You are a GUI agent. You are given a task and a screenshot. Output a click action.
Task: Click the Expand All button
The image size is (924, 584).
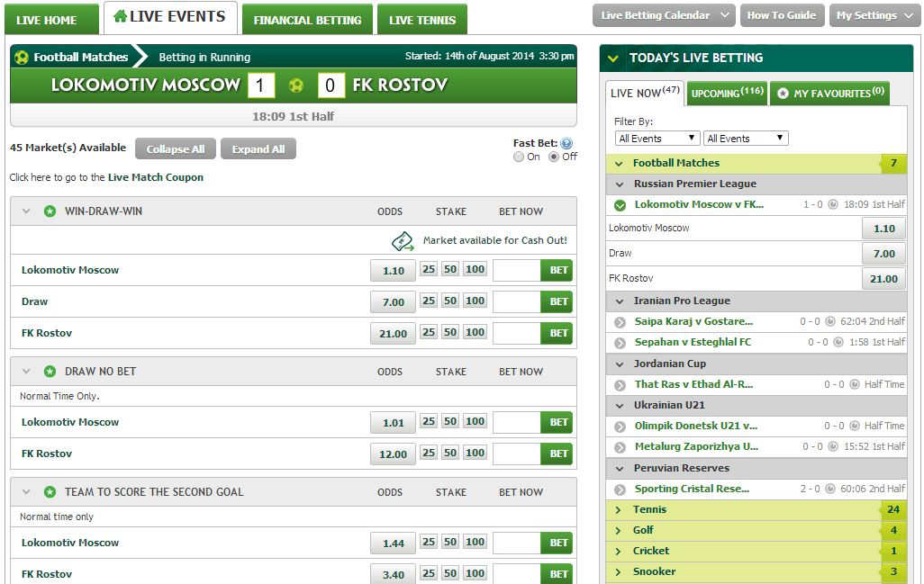click(x=258, y=149)
